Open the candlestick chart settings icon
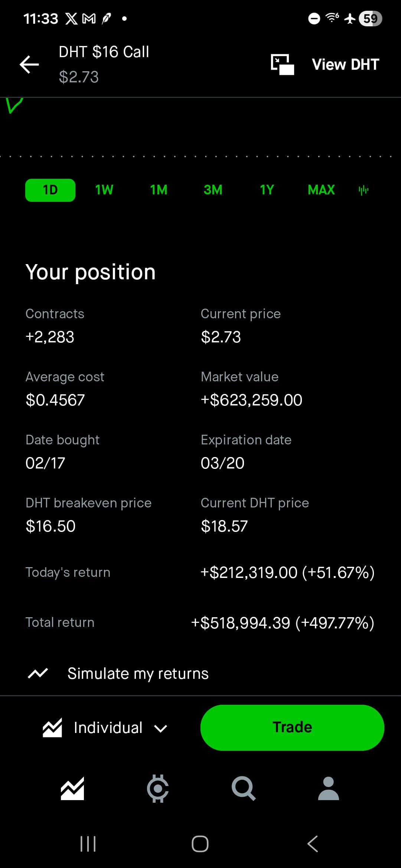 pyautogui.click(x=363, y=190)
